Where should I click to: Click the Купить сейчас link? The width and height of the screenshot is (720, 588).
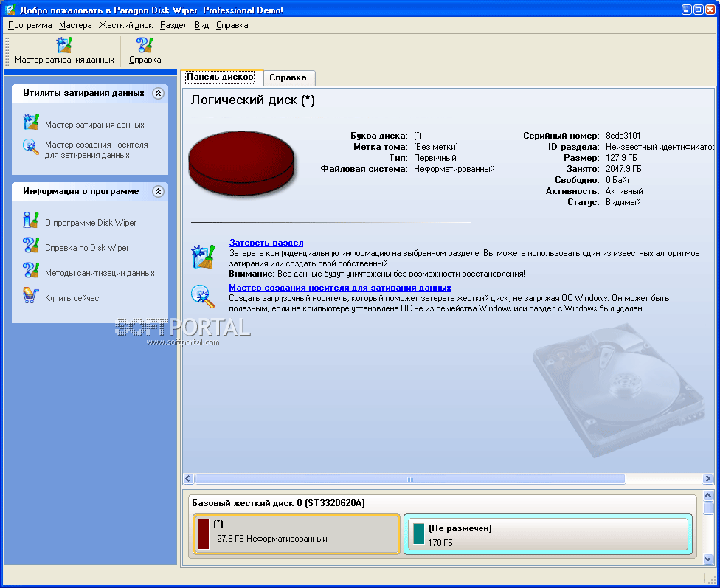(x=72, y=298)
